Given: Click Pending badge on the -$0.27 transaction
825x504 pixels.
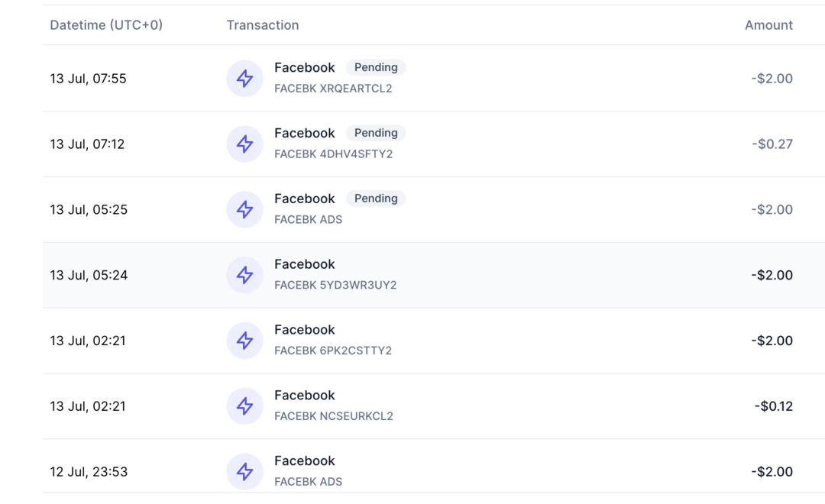Looking at the screenshot, I should [x=376, y=133].
